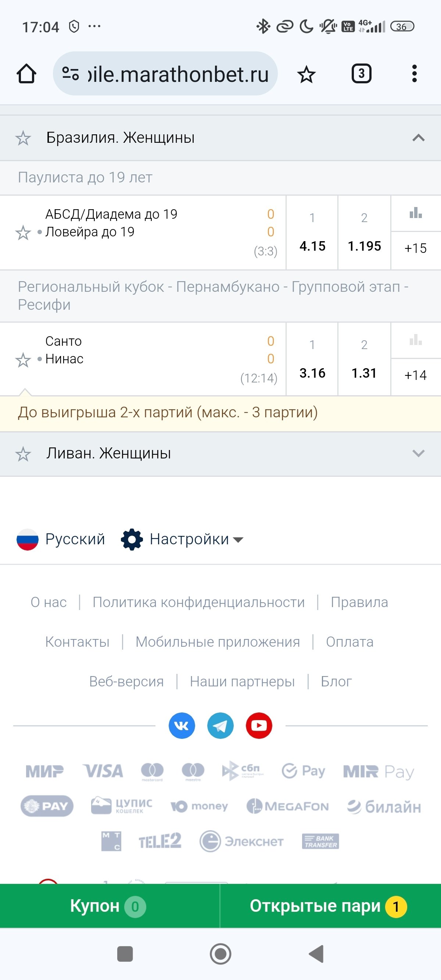This screenshot has width=441, height=980.
Task: Open statistics for АБСД/Диадема match
Action: pos(416,213)
